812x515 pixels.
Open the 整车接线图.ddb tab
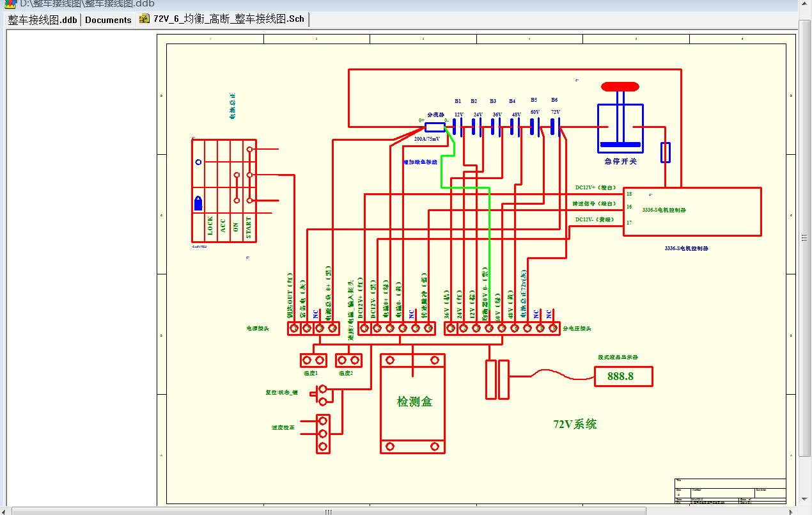click(42, 20)
